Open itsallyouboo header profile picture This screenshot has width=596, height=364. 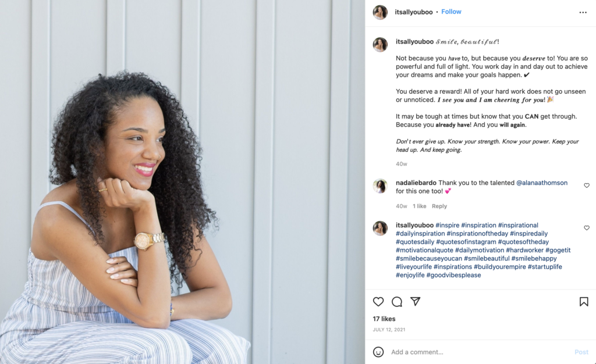[x=380, y=12]
